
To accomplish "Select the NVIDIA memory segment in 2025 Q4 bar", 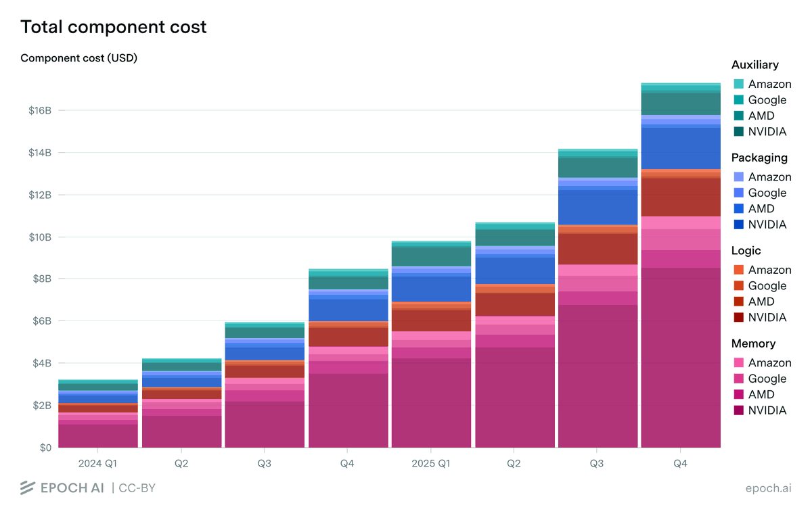I will point(681,358).
